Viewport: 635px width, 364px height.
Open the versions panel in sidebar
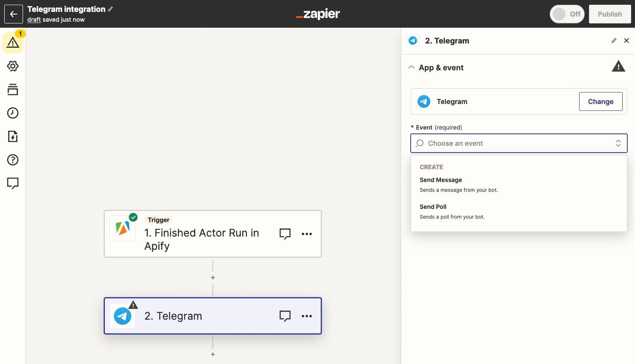pyautogui.click(x=12, y=90)
